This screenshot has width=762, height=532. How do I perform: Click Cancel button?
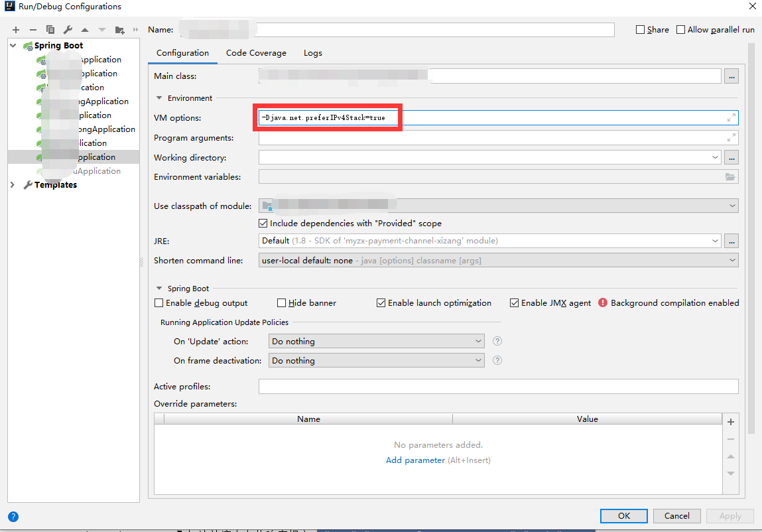click(676, 516)
